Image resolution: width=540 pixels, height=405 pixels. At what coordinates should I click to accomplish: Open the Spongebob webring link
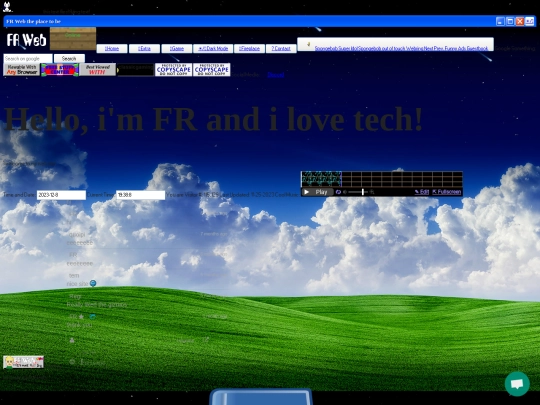point(335,49)
